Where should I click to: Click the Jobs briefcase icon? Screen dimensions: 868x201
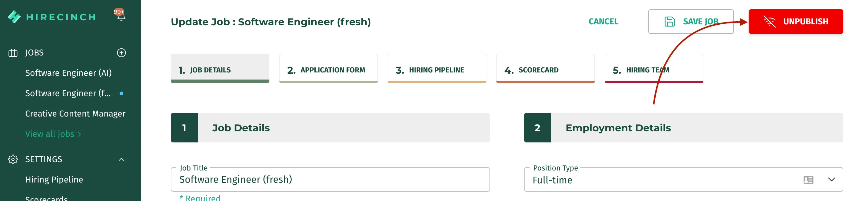[13, 53]
